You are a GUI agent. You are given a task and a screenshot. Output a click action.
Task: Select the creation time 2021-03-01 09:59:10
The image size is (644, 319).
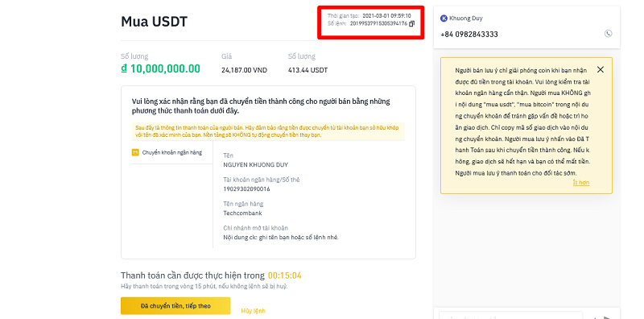click(x=386, y=15)
